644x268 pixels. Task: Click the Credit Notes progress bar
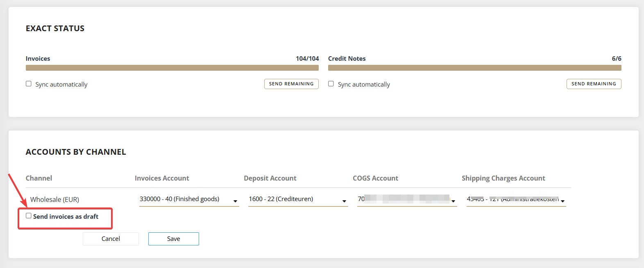474,68
